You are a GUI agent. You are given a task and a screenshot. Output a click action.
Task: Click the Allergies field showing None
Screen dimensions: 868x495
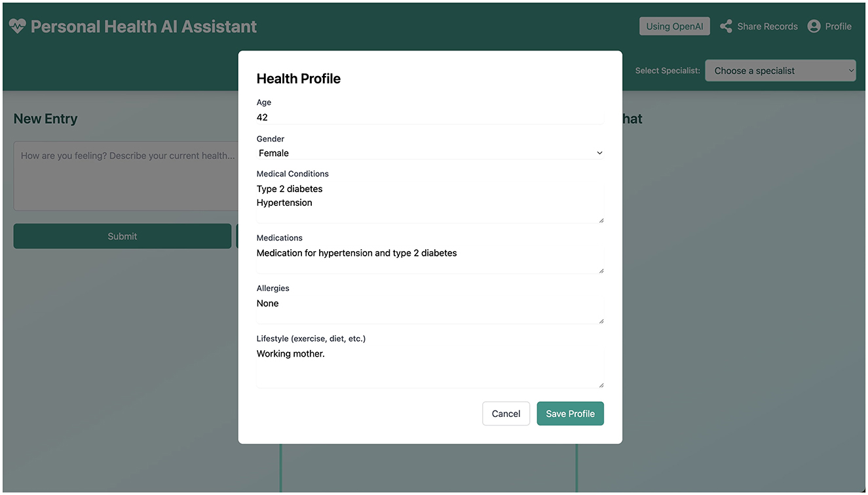pos(430,309)
